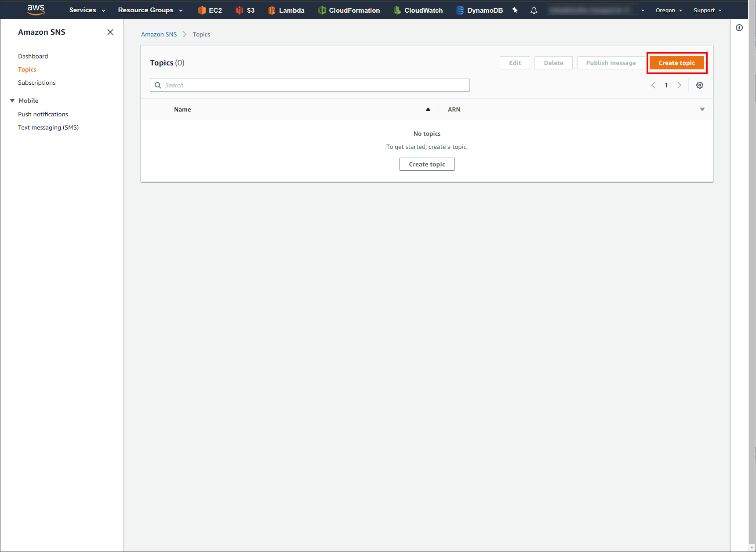Open the Lambda service shortcut
756x552 pixels.
coord(286,10)
